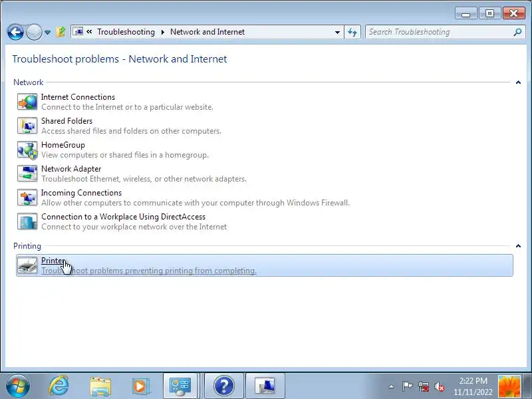The width and height of the screenshot is (532, 399).
Task: Switch to the Control Panel taskbar button
Action: (180, 386)
